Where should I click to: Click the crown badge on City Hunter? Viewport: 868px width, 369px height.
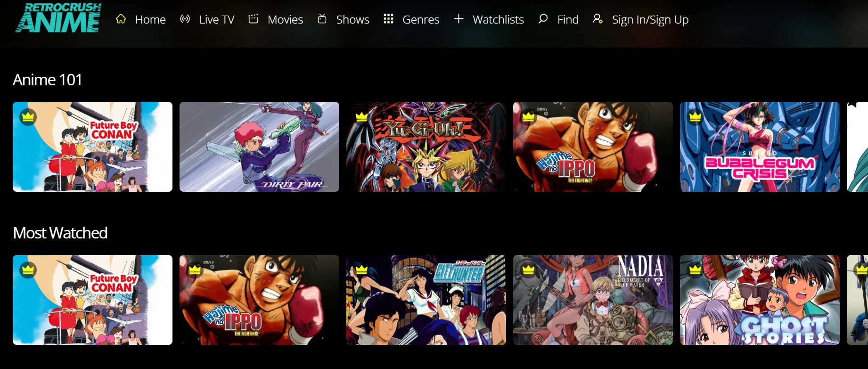tap(362, 270)
